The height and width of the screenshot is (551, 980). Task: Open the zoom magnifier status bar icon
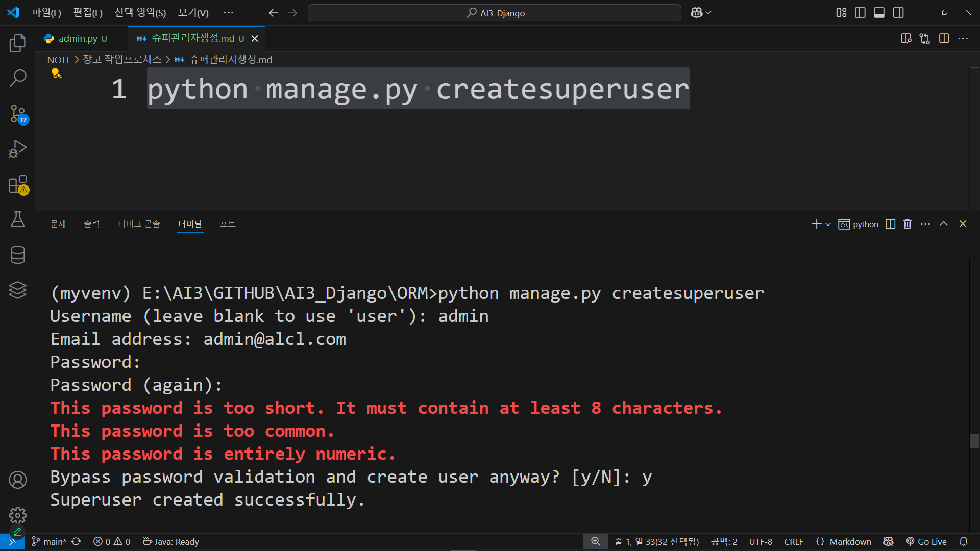[x=596, y=542]
